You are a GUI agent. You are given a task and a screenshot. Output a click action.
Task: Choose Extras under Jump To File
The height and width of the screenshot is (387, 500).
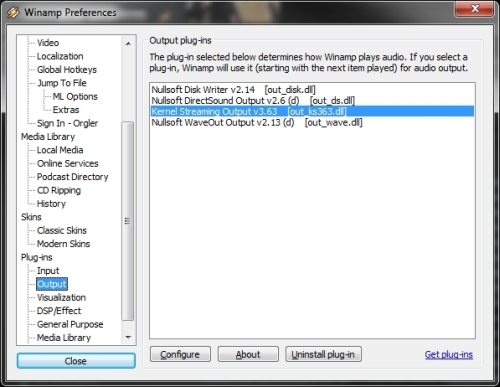pyautogui.click(x=66, y=110)
